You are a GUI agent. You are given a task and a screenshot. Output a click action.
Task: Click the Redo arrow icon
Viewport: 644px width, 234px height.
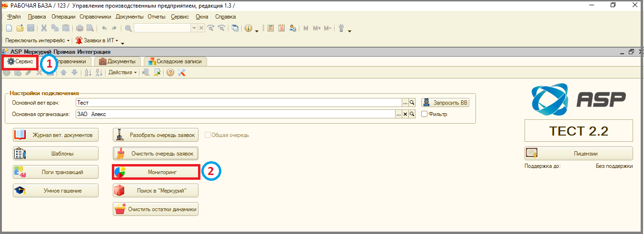point(114,28)
